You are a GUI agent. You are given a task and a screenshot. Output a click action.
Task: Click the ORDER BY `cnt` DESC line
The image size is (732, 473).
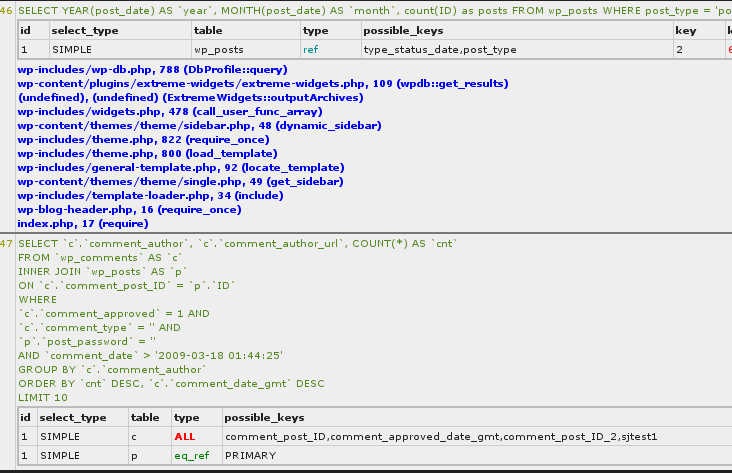click(171, 383)
